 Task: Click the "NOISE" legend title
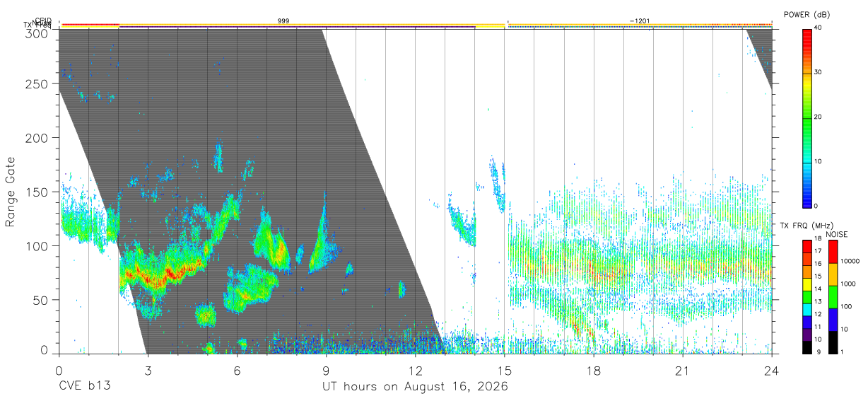click(x=838, y=234)
